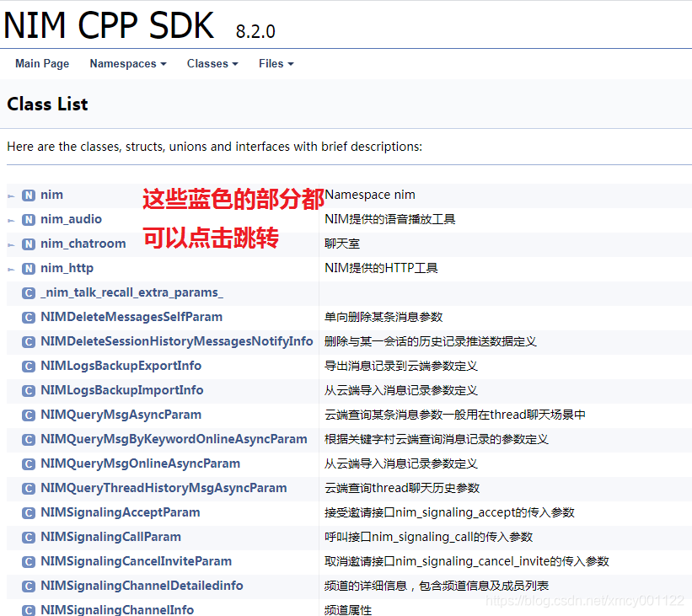
Task: Open the nim_chatroom namespace link
Action: [83, 244]
